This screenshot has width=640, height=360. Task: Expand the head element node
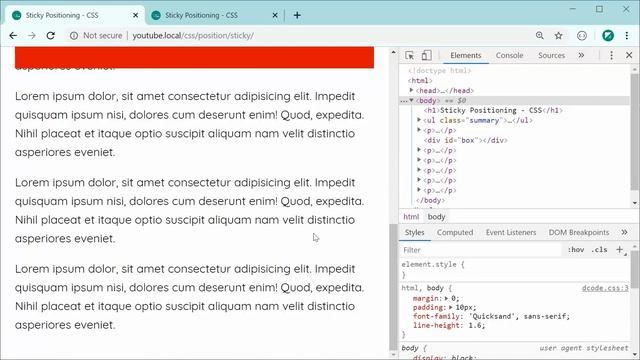pyautogui.click(x=411, y=90)
